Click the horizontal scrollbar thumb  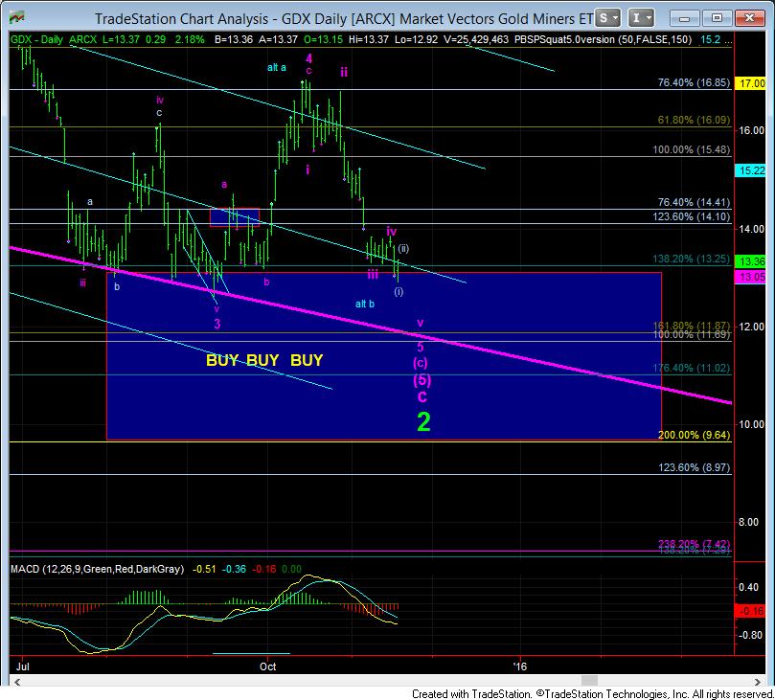pyautogui.click(x=589, y=681)
